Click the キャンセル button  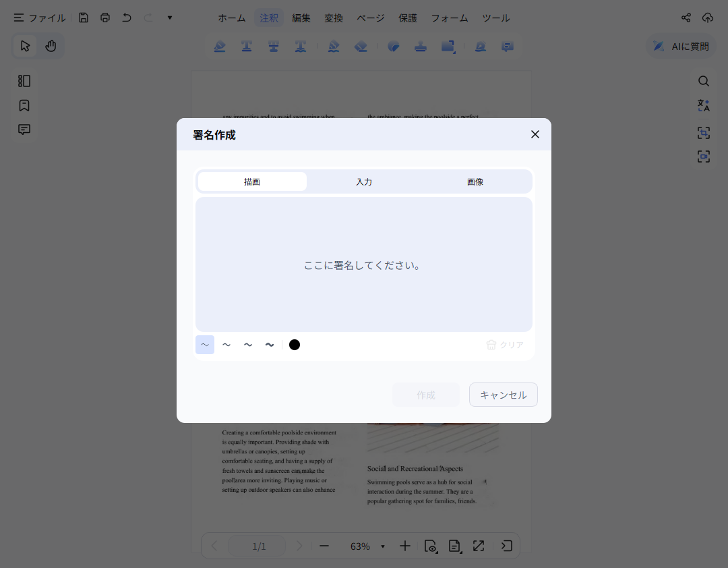(503, 395)
